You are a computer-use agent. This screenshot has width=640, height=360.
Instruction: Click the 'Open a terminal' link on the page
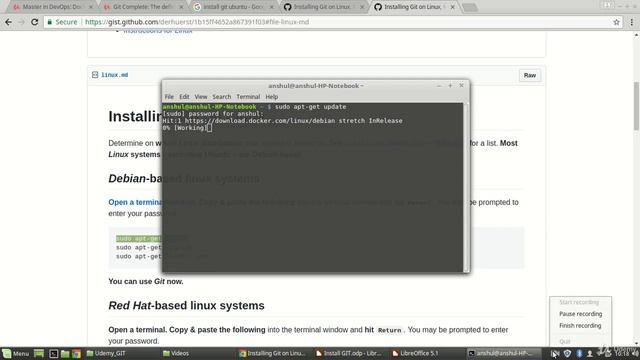coord(135,202)
